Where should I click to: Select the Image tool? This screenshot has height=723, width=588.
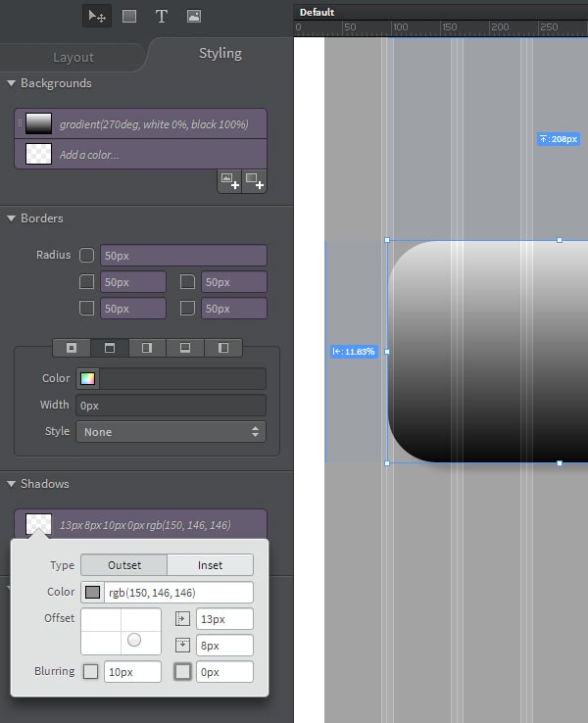coord(194,17)
